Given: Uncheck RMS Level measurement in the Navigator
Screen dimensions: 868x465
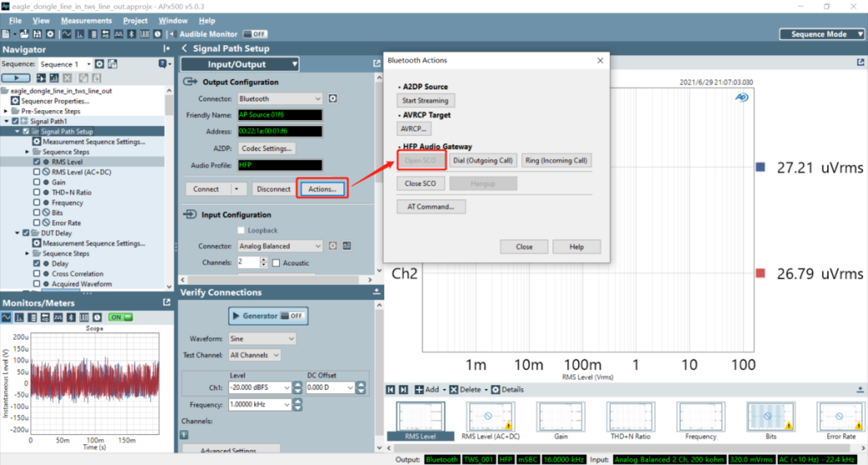Looking at the screenshot, I should coord(37,162).
